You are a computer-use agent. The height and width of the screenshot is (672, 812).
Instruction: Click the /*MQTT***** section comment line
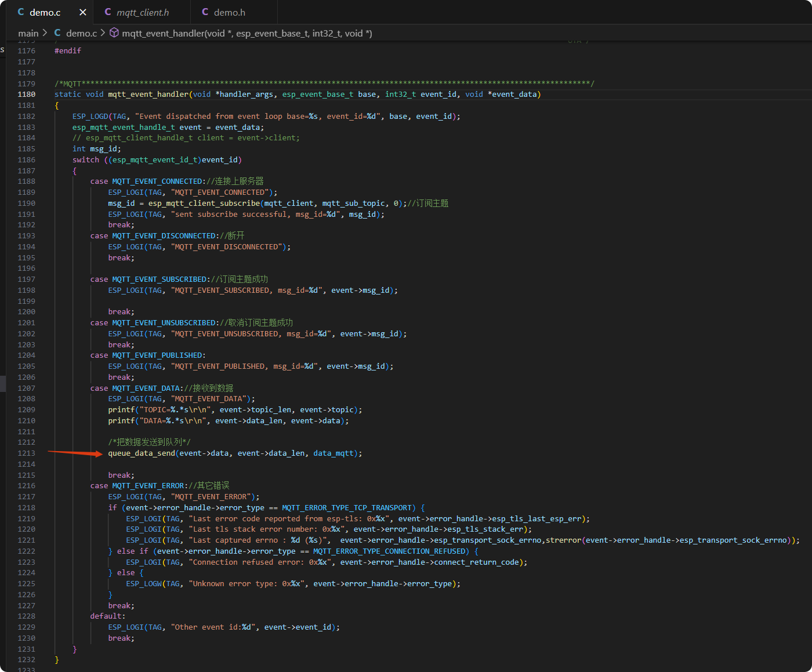tap(324, 84)
